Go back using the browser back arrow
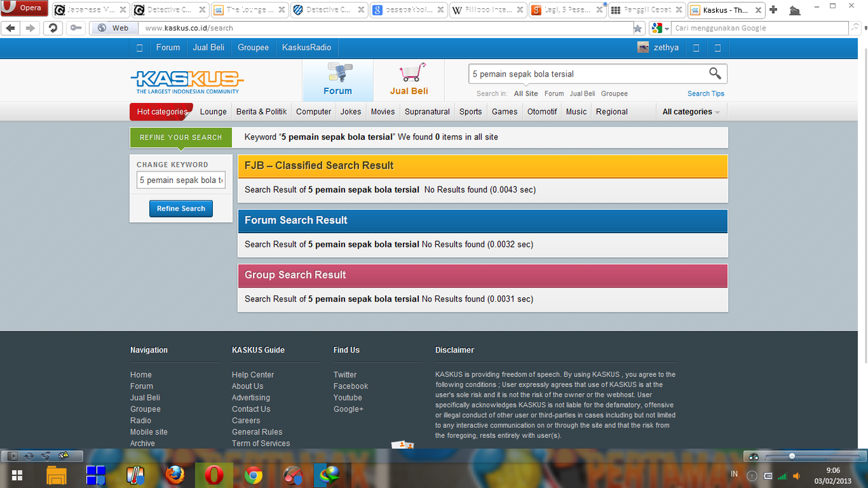Image resolution: width=868 pixels, height=488 pixels. click(10, 28)
